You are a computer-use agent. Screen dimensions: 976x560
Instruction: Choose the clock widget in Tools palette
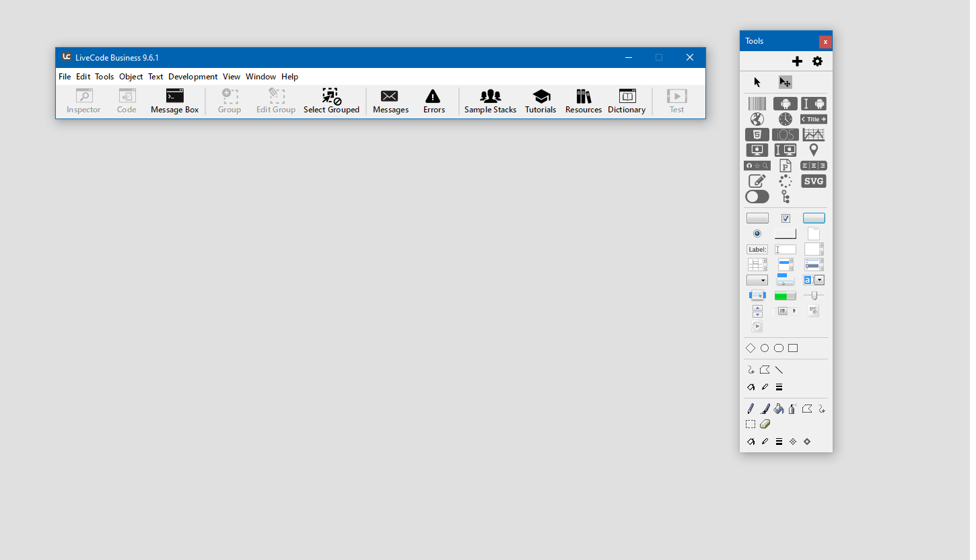(x=785, y=119)
